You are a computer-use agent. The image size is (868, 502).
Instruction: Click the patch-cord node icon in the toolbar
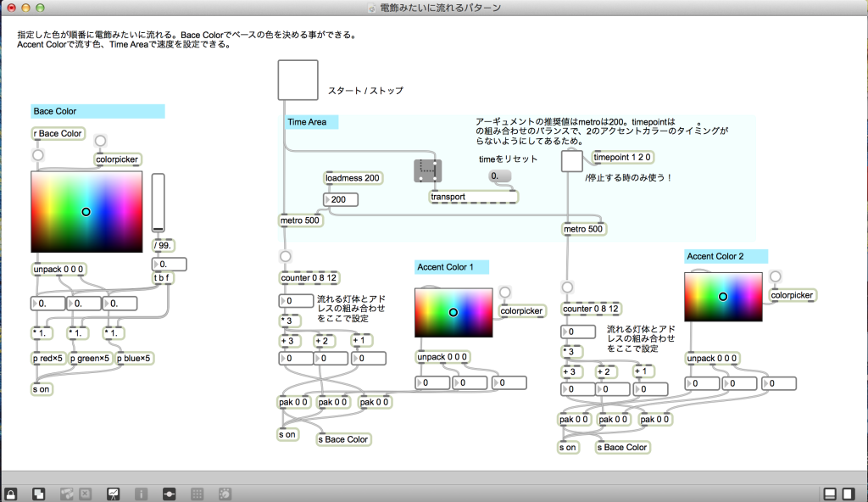[169, 493]
